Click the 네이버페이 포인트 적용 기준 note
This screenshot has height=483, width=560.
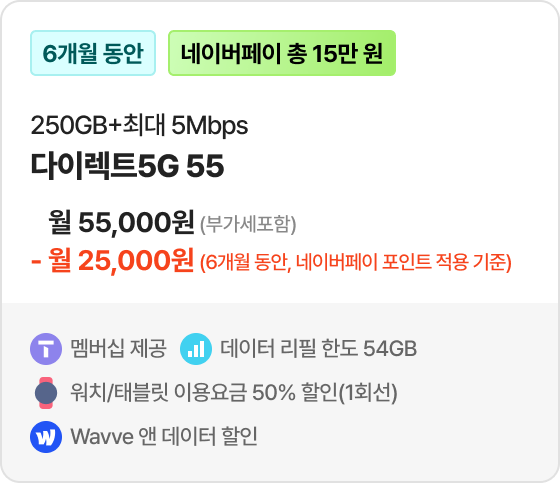[x=355, y=263]
